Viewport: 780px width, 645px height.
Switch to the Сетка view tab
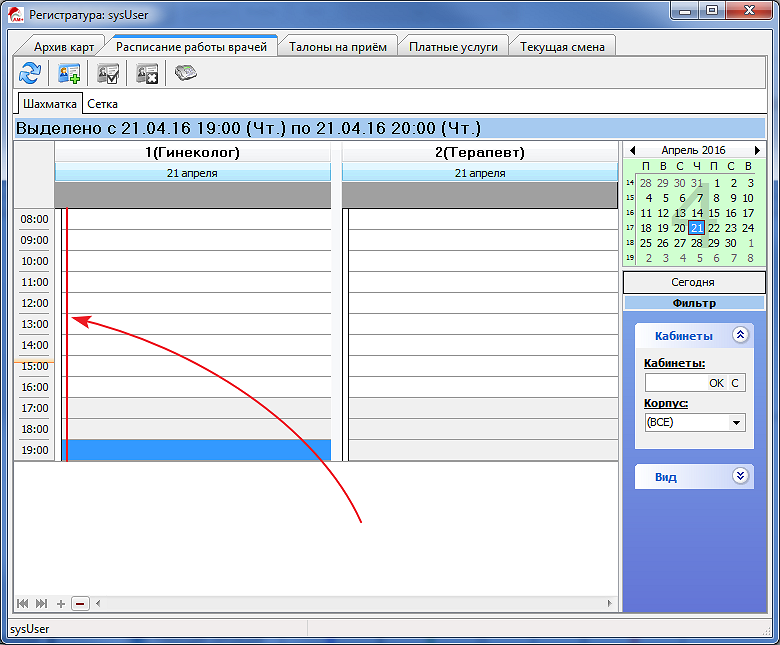(x=102, y=104)
